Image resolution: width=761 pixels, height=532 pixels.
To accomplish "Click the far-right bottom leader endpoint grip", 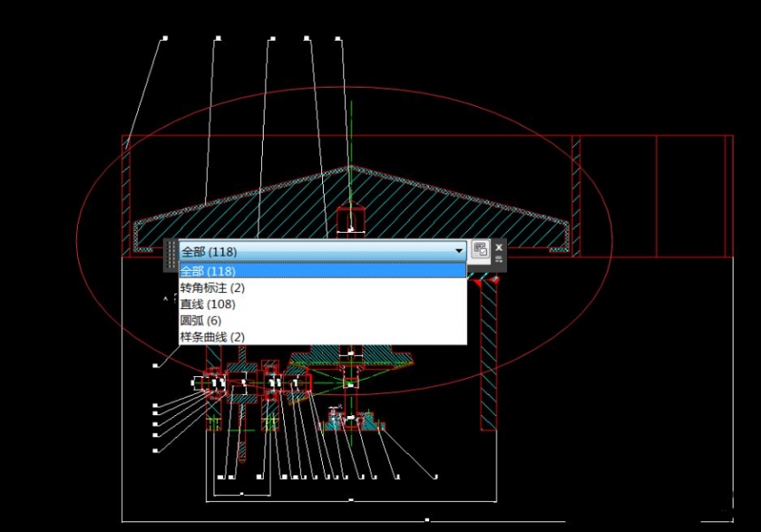I will (436, 477).
